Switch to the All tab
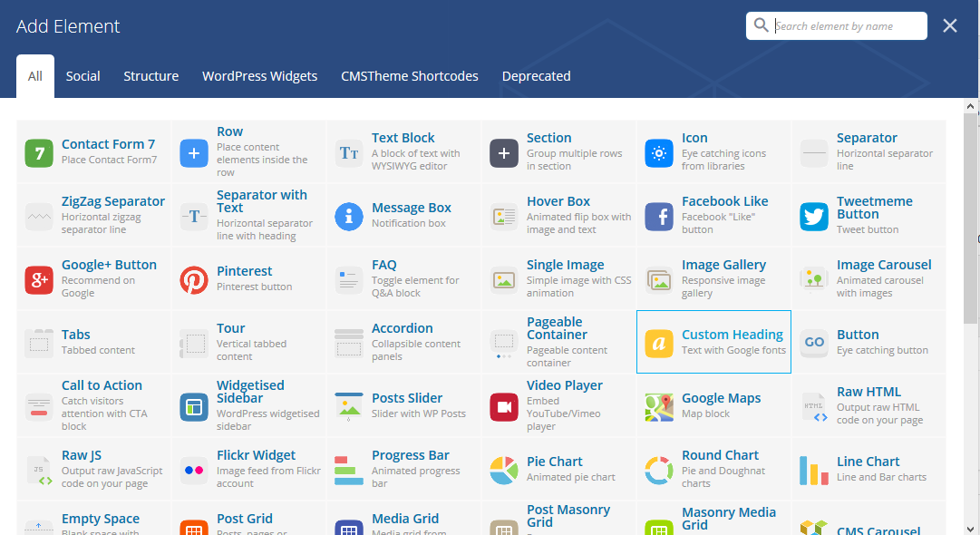This screenshot has height=535, width=980. tap(35, 76)
